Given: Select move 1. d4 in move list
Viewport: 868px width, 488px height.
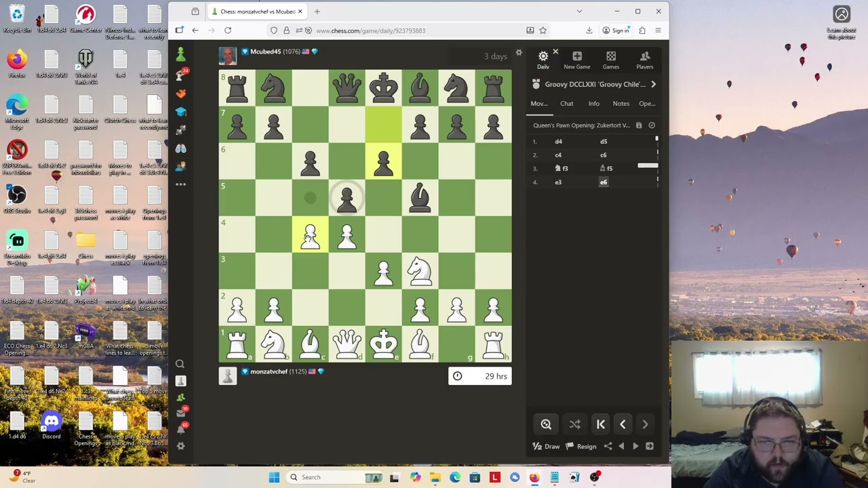Looking at the screenshot, I should (x=558, y=142).
